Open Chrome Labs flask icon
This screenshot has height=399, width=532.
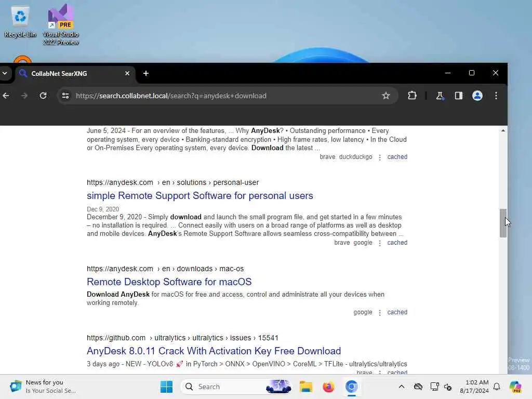click(440, 96)
